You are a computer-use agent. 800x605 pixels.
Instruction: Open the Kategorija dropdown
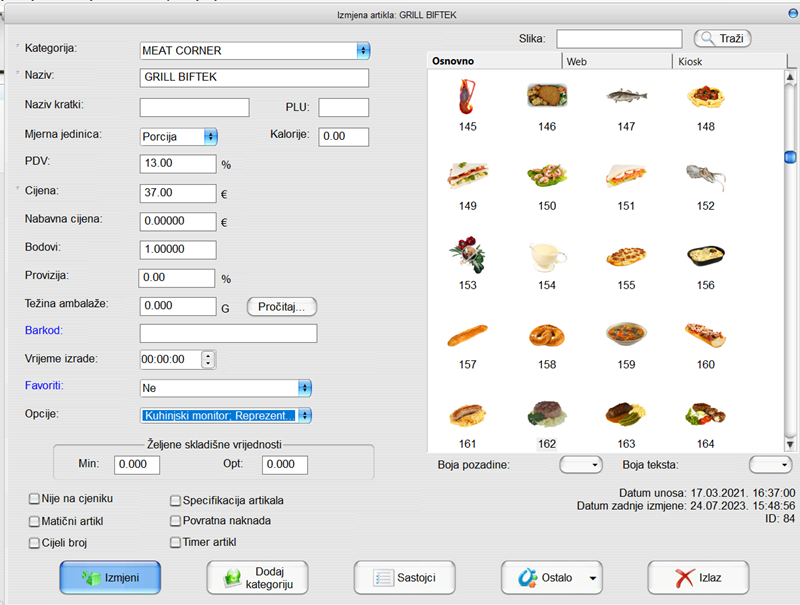(362, 50)
